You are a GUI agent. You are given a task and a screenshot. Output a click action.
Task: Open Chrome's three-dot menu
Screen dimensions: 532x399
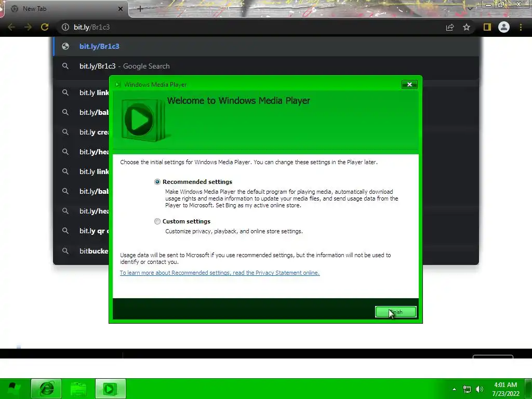pyautogui.click(x=521, y=27)
